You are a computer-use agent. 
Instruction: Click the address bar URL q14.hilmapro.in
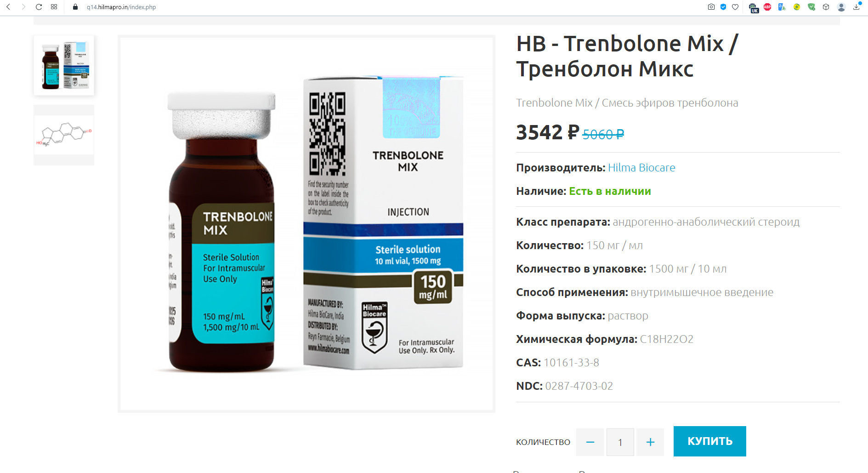pyautogui.click(x=121, y=7)
